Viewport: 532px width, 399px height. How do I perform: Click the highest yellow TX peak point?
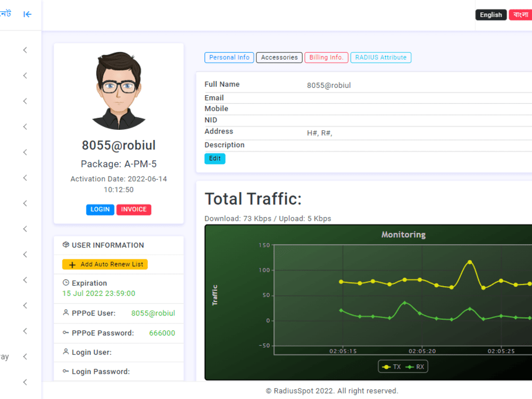tap(470, 262)
